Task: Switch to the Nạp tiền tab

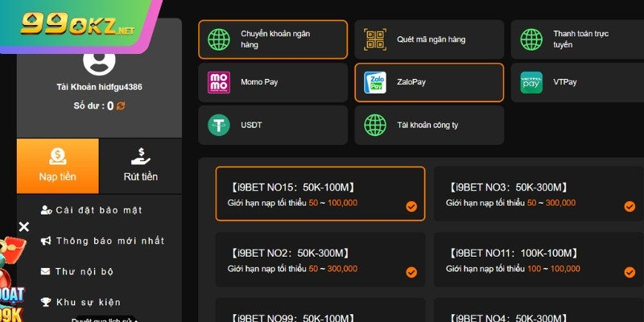Action: click(57, 166)
